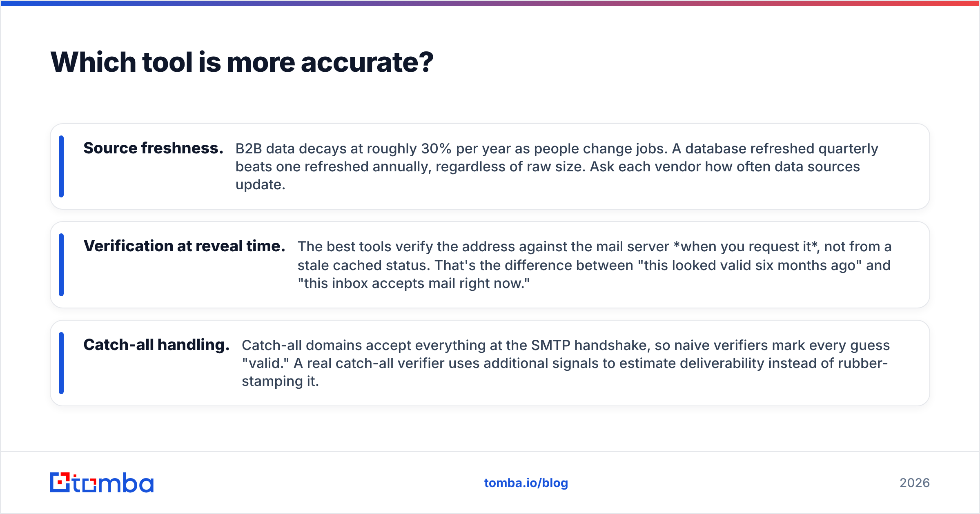Screen dimensions: 980x514
Task: Click the blue accent bar on Source freshness card
Action: click(x=61, y=166)
